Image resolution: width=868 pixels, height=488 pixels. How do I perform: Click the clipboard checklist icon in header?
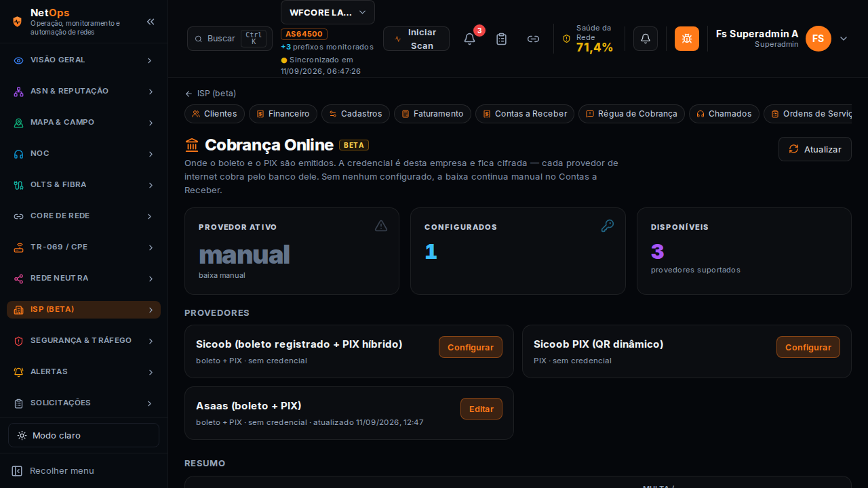pos(501,39)
